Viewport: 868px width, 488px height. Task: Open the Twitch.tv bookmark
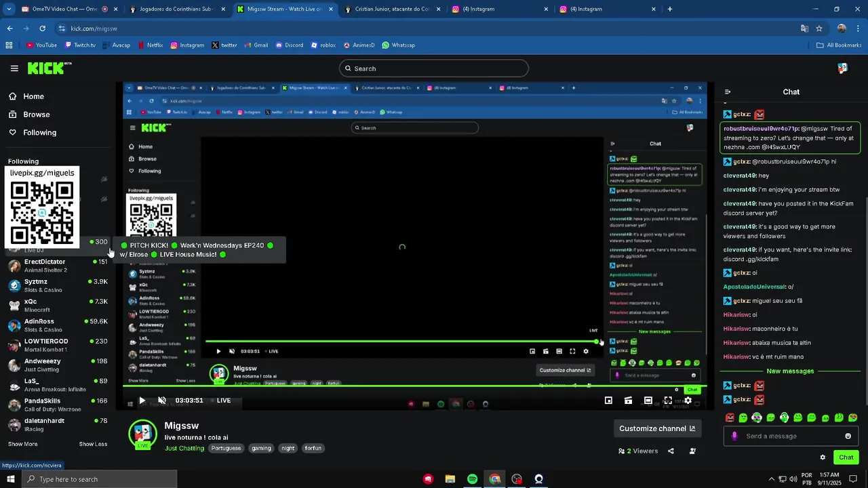point(80,45)
